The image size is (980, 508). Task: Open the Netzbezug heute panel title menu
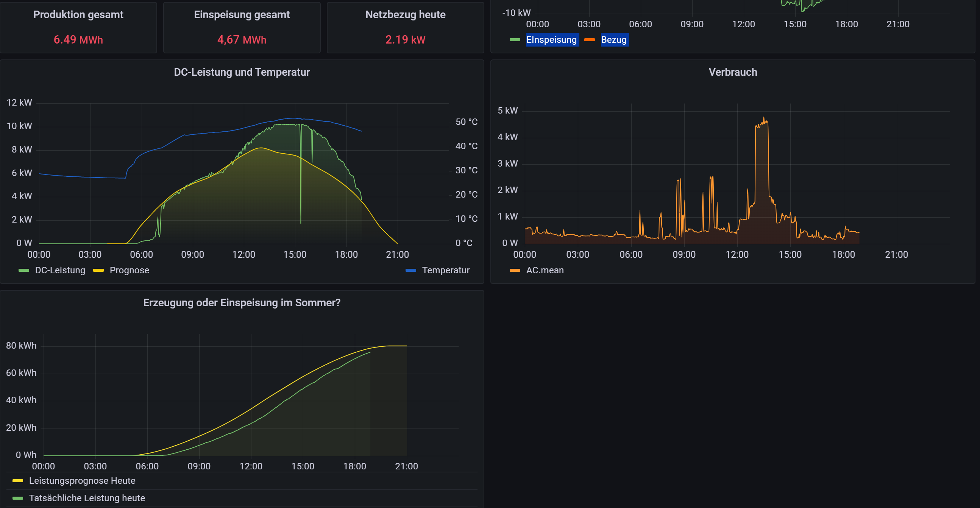coord(405,15)
